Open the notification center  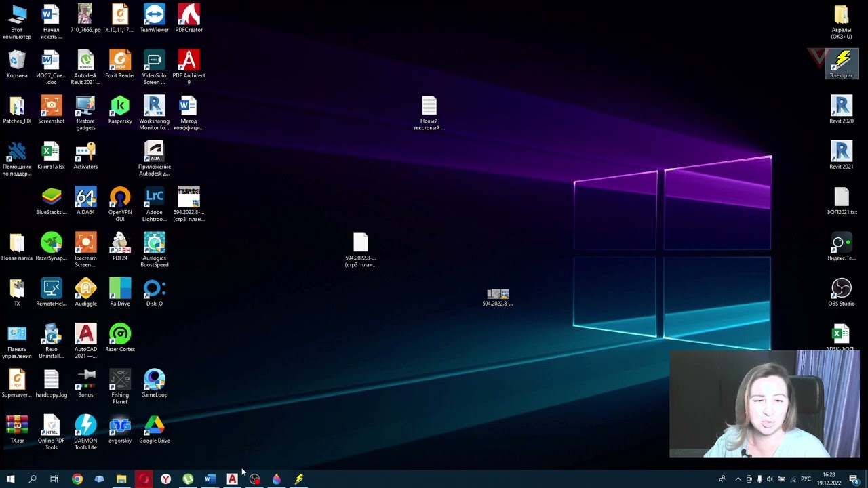tap(854, 479)
